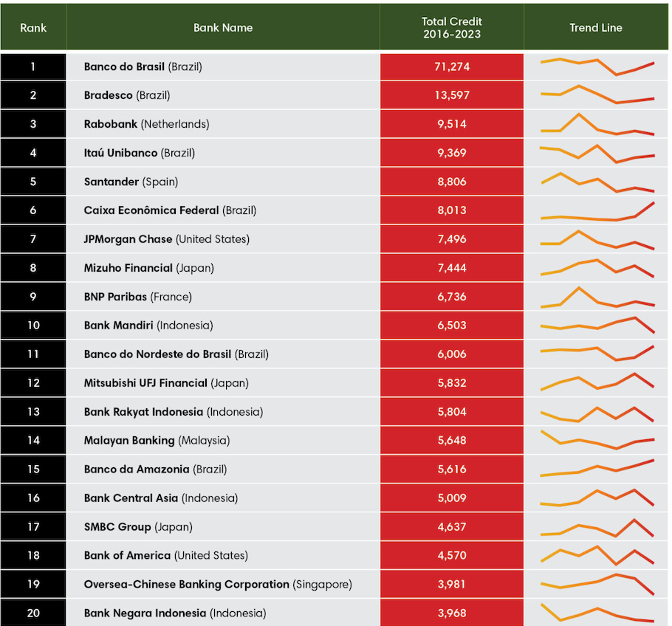This screenshot has height=626, width=672.
Task: View Bank of America's trend line
Action: coord(597,555)
